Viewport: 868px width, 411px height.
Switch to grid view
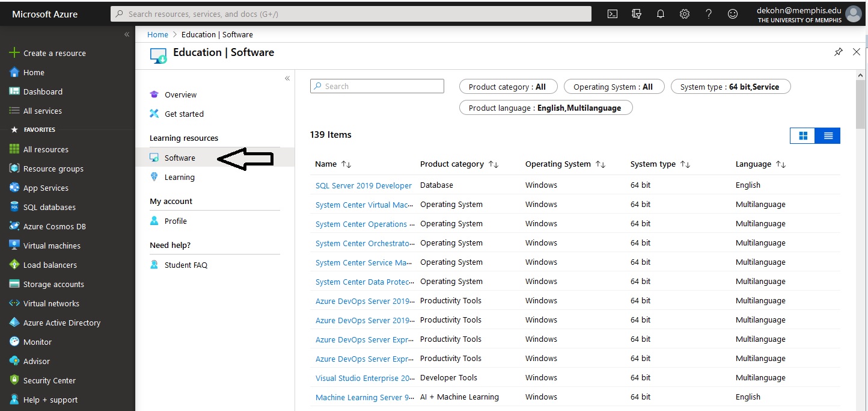click(x=802, y=136)
